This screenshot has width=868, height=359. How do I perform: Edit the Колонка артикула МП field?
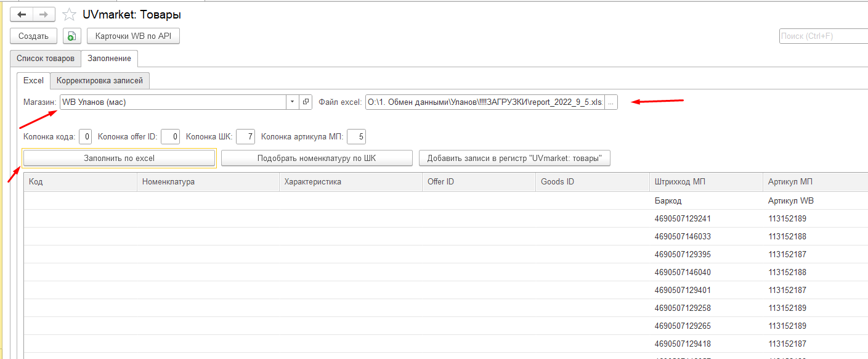pyautogui.click(x=356, y=136)
